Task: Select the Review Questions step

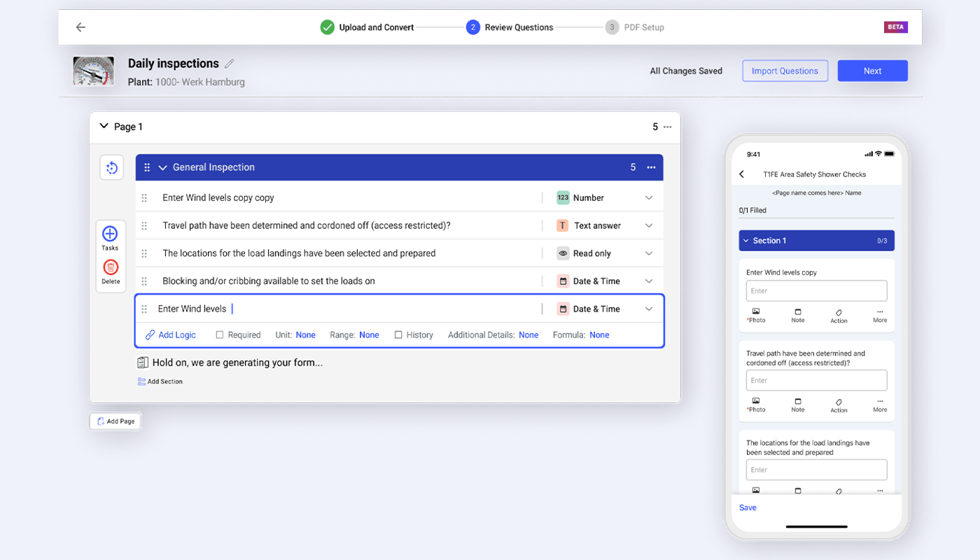Action: point(510,27)
